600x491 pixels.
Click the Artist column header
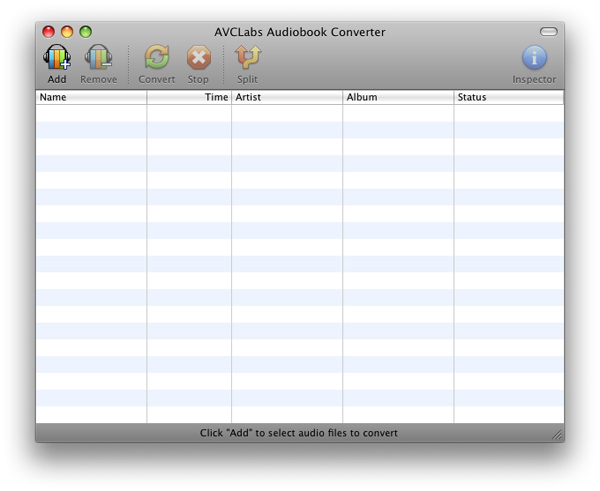pos(287,98)
